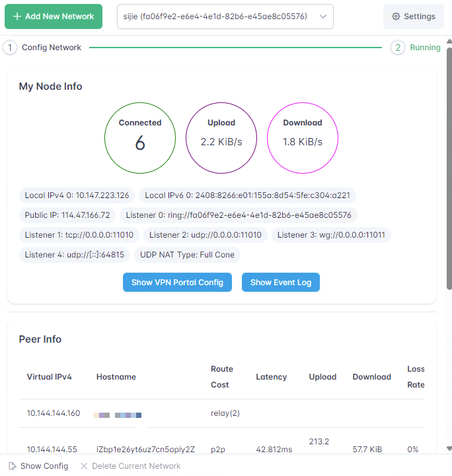Click the Upload speed circle
The image size is (452, 476).
221,138
